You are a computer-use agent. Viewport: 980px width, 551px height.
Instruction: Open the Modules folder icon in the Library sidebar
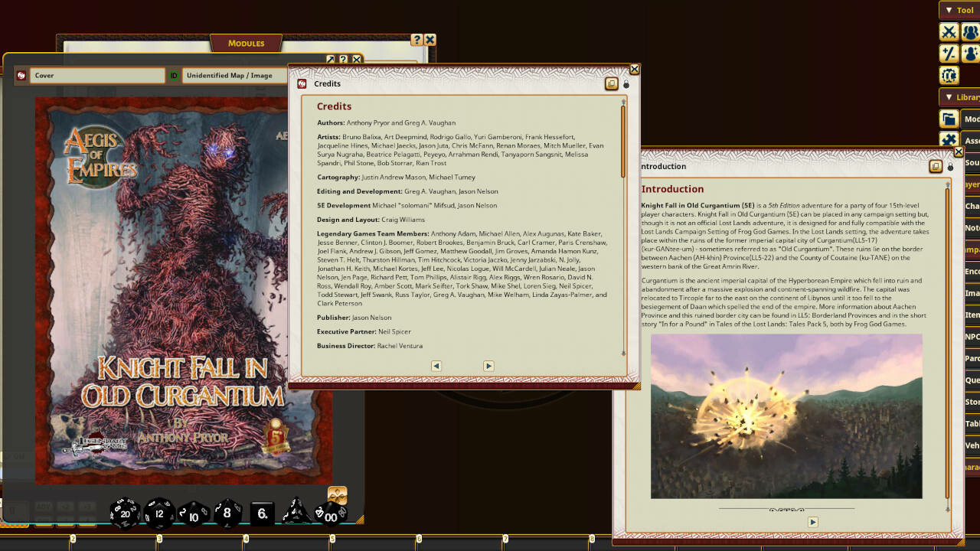[x=948, y=119]
